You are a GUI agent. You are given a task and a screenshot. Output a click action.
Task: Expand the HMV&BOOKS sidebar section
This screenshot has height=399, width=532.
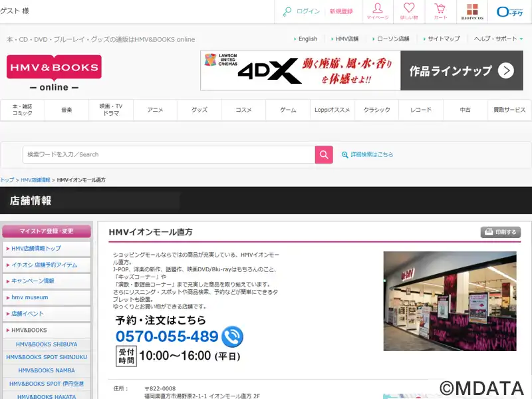[47, 330]
